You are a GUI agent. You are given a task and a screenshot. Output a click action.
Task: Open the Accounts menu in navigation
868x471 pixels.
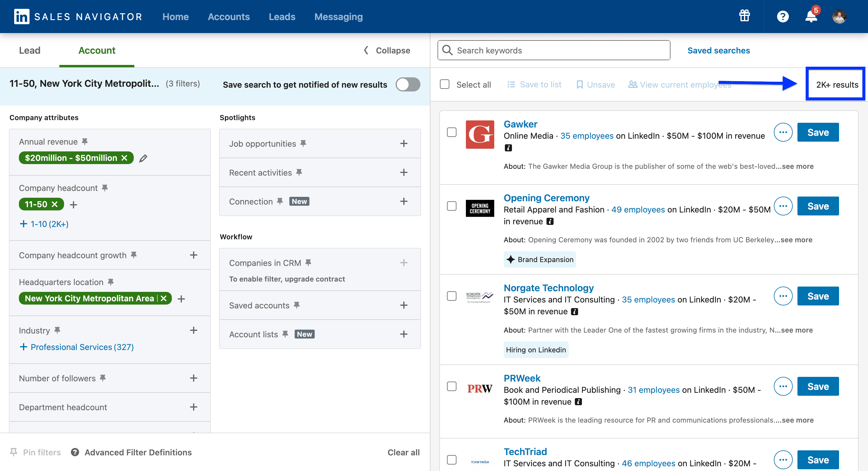tap(229, 17)
